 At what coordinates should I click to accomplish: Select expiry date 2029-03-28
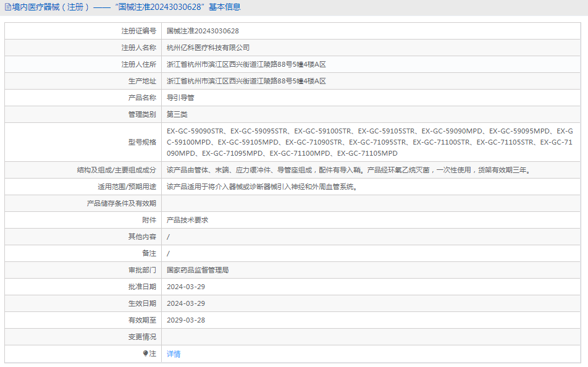(186, 320)
